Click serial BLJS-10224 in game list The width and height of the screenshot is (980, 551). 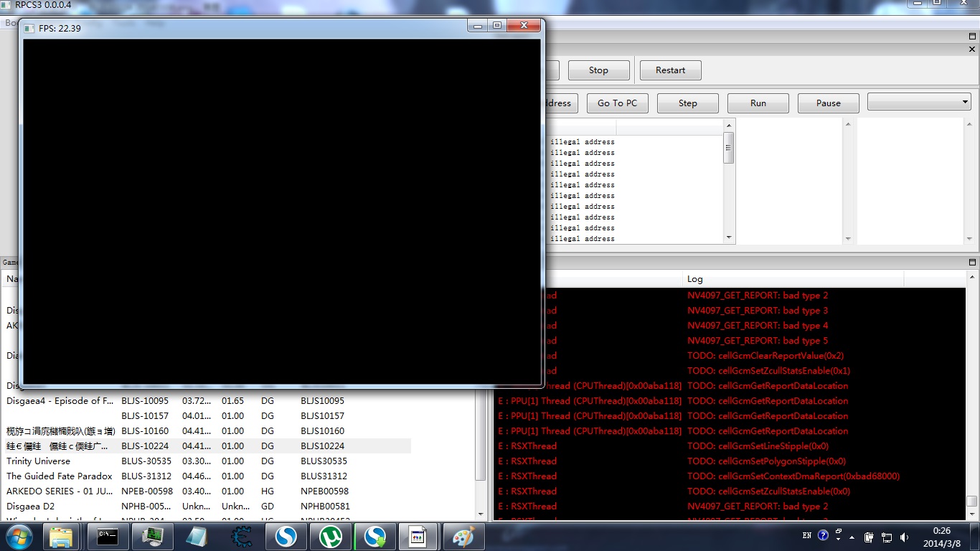point(145,446)
